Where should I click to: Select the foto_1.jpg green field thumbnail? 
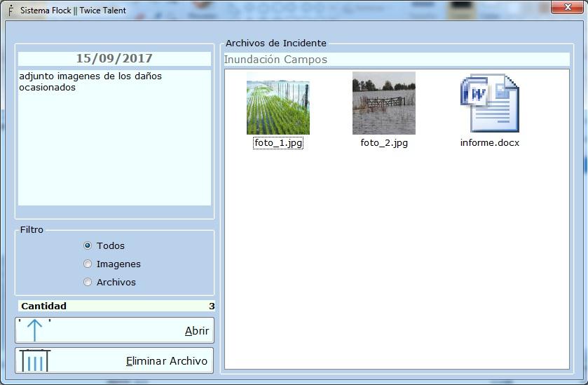[278, 107]
